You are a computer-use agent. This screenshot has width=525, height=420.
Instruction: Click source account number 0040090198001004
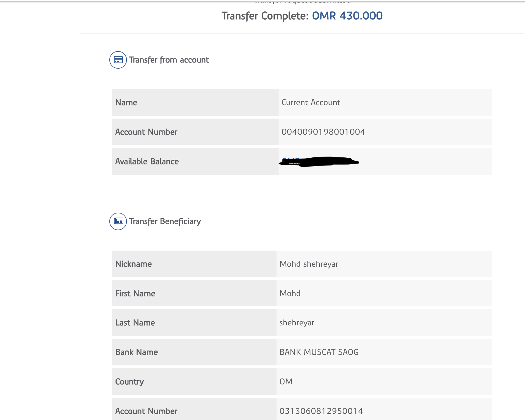point(323,132)
